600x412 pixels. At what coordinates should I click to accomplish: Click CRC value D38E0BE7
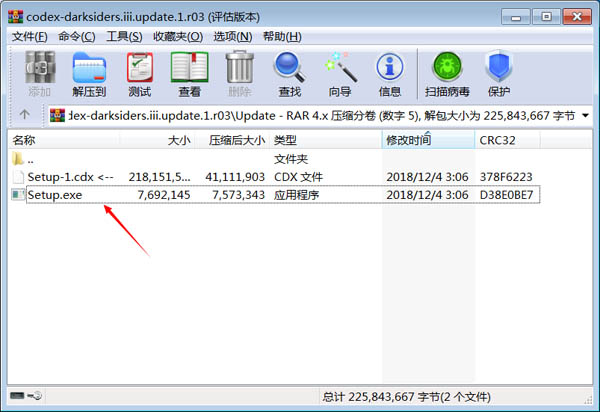pos(506,195)
